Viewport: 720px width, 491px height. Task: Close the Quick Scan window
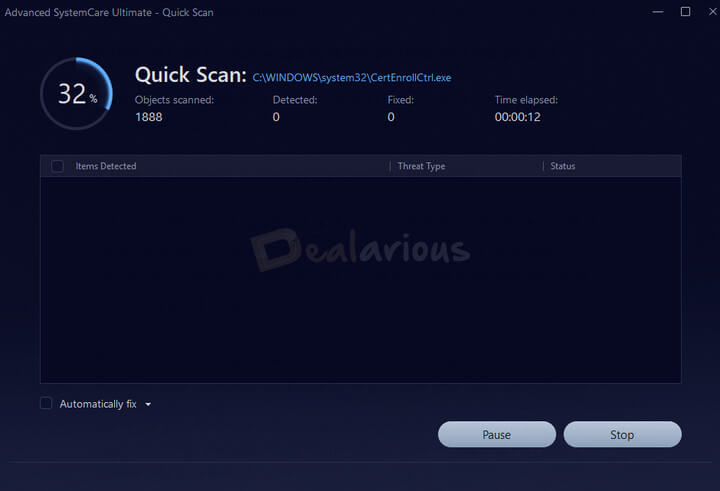tap(713, 11)
